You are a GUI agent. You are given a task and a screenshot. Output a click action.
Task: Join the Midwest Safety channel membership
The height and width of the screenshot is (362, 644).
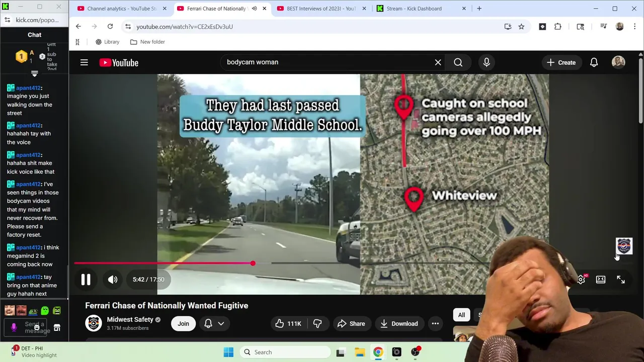pyautogui.click(x=183, y=324)
